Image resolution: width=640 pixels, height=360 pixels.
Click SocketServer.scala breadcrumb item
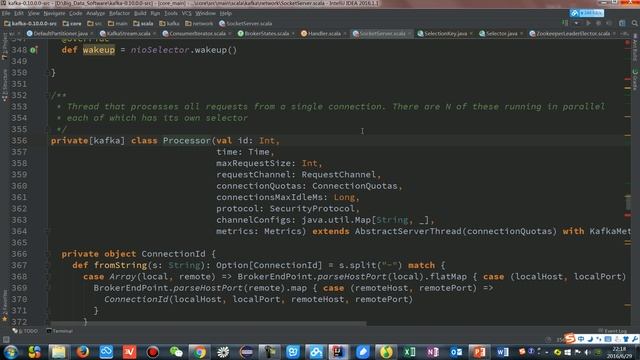click(246, 24)
